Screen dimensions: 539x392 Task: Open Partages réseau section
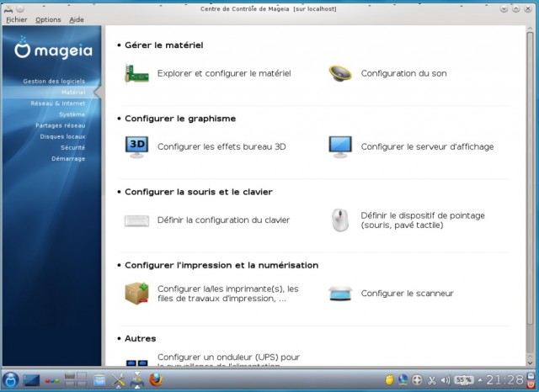[60, 125]
